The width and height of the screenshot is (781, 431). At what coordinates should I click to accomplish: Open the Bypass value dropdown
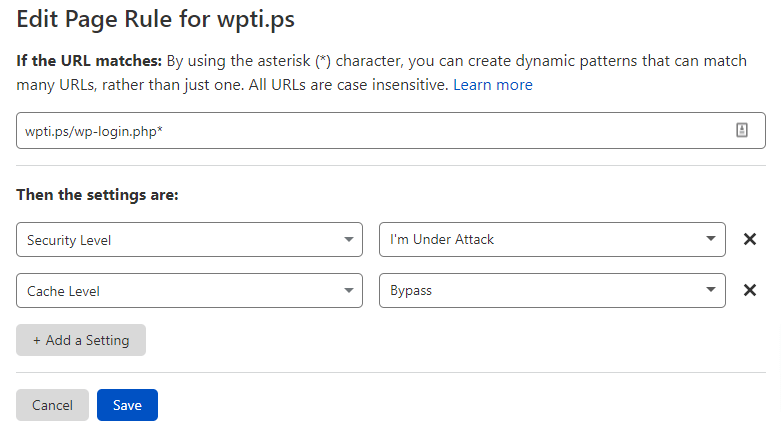(x=552, y=290)
